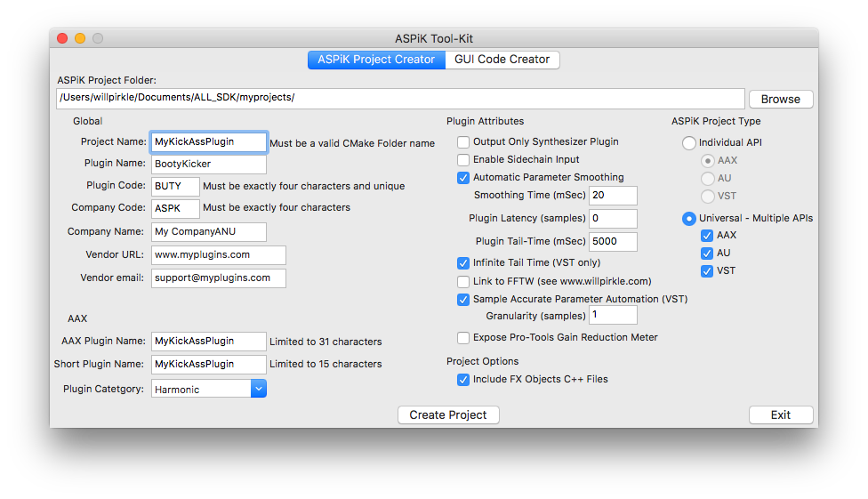Enable Output Only Synthesizer Plugin checkbox
The width and height of the screenshot is (868, 499).
[x=463, y=142]
